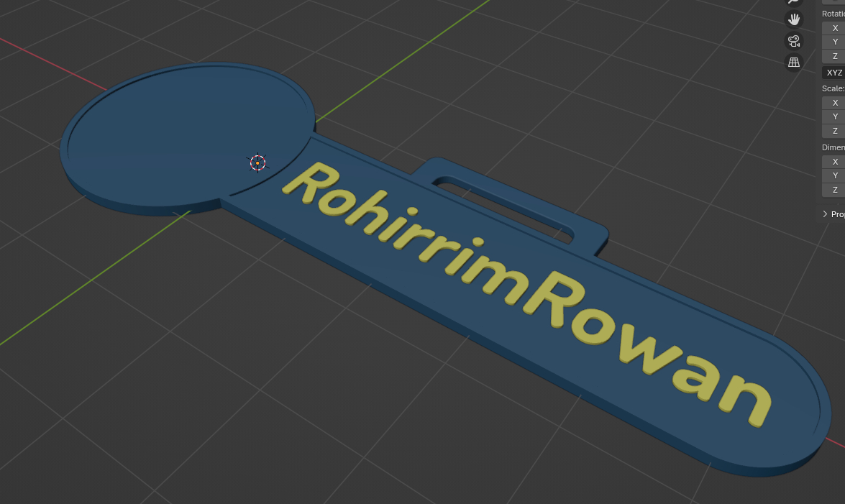845x504 pixels.
Task: Click the Scale X field
Action: pyautogui.click(x=834, y=103)
